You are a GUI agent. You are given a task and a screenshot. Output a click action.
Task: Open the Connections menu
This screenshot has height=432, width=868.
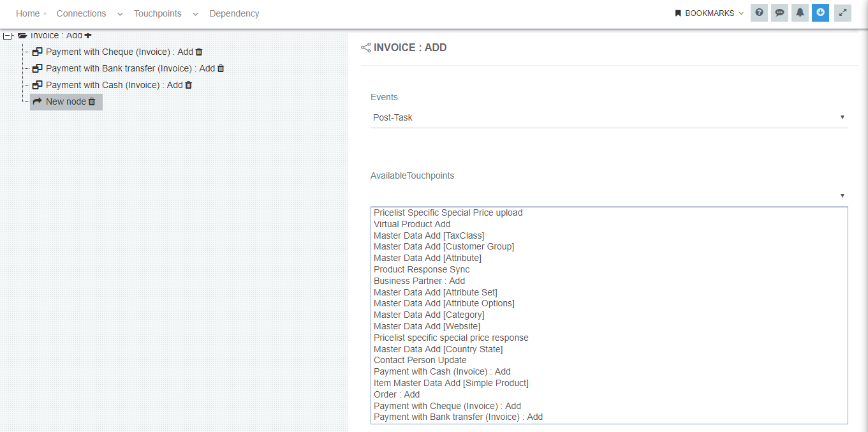[x=81, y=13]
